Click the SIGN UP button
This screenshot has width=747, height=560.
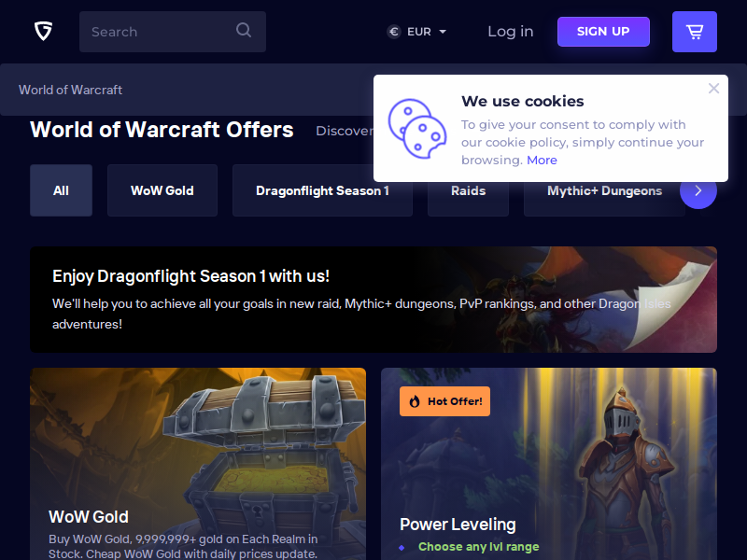pos(603,32)
